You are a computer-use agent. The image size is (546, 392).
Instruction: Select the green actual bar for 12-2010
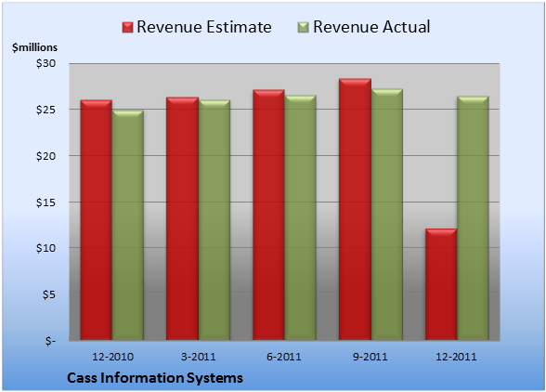tap(128, 225)
